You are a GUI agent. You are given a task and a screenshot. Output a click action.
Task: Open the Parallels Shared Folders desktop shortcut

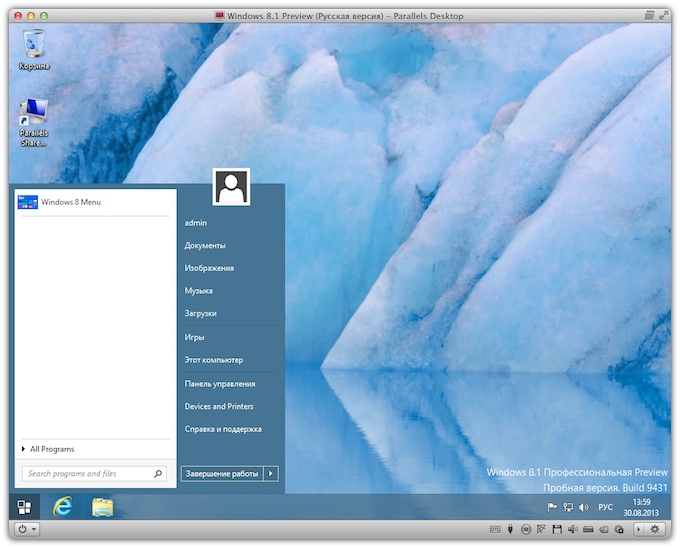click(x=34, y=122)
